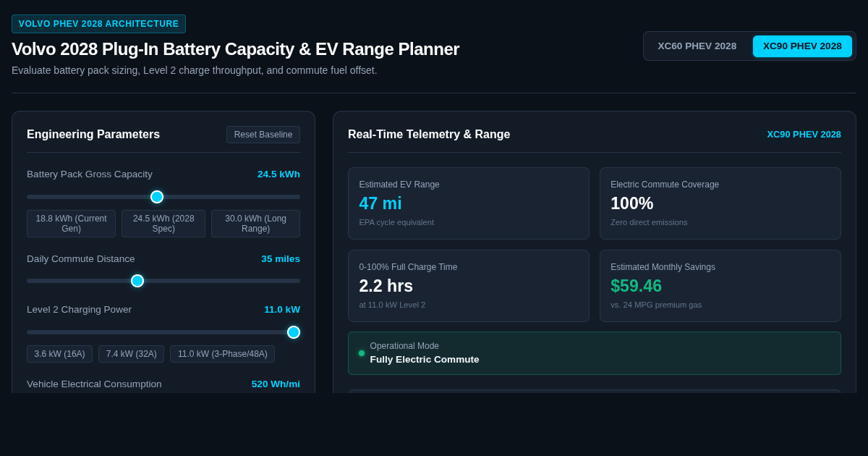The height and width of the screenshot is (456, 868).
Task: Click the 11.0 kW charging power value
Action: [x=282, y=310]
